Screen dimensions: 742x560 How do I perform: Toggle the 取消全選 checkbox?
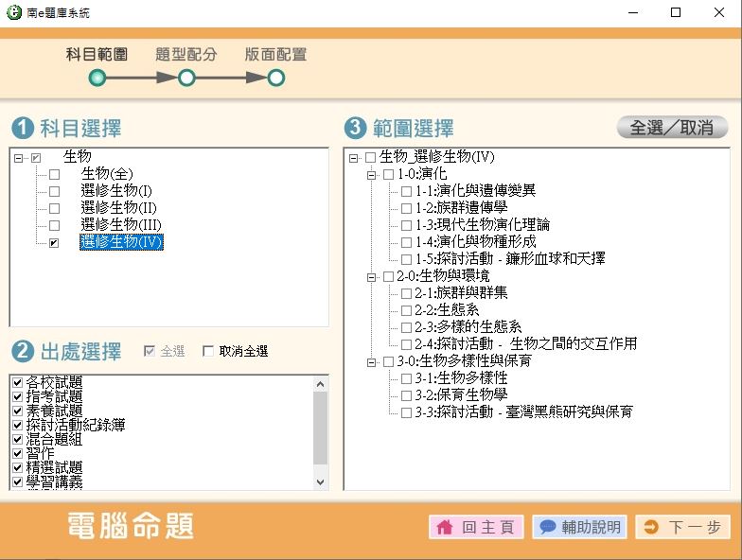coord(208,351)
